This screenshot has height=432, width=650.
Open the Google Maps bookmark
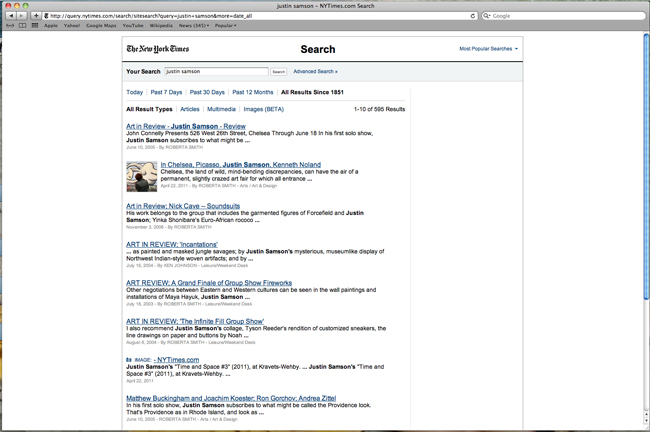pos(101,25)
